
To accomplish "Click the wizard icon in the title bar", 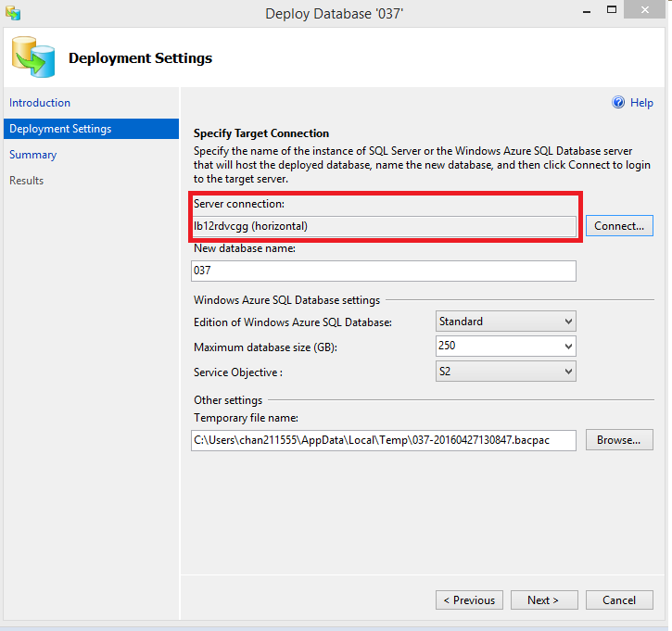I will pos(13,13).
